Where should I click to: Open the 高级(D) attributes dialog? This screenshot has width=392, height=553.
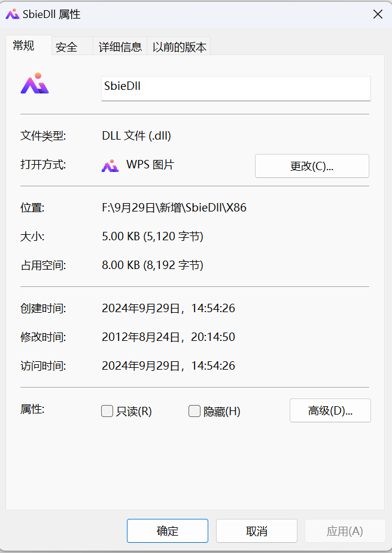click(330, 410)
